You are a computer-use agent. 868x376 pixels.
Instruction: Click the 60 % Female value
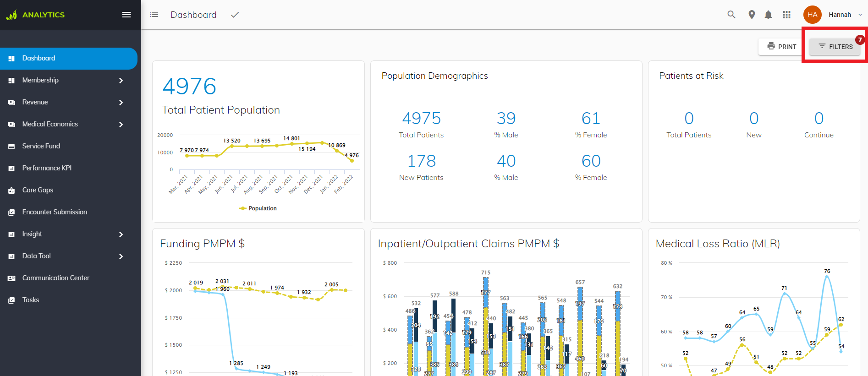[x=591, y=161]
